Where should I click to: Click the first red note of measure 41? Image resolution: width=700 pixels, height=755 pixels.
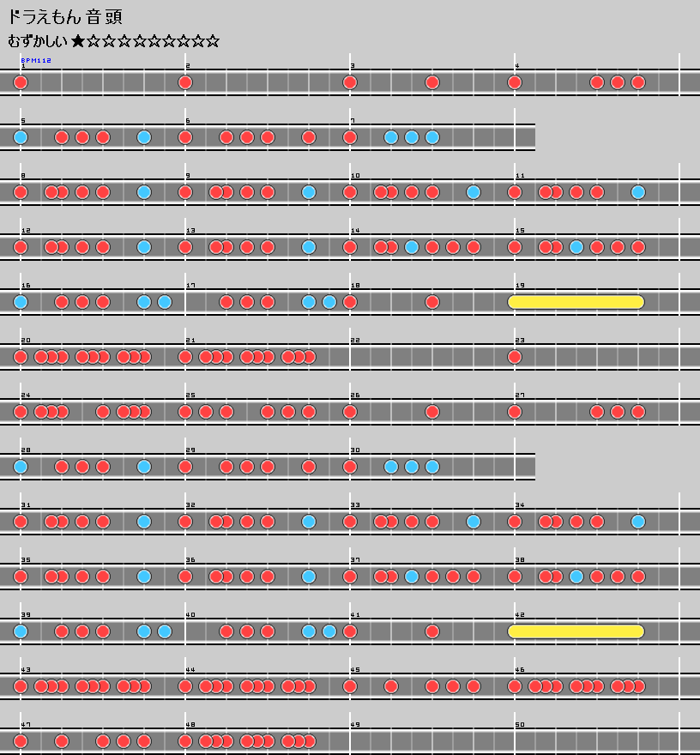(350, 631)
